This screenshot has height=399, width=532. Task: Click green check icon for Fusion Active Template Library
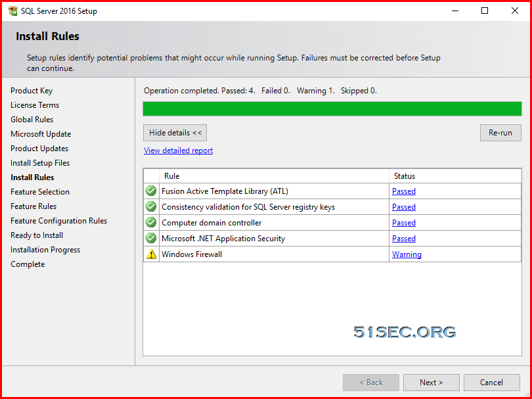click(151, 191)
